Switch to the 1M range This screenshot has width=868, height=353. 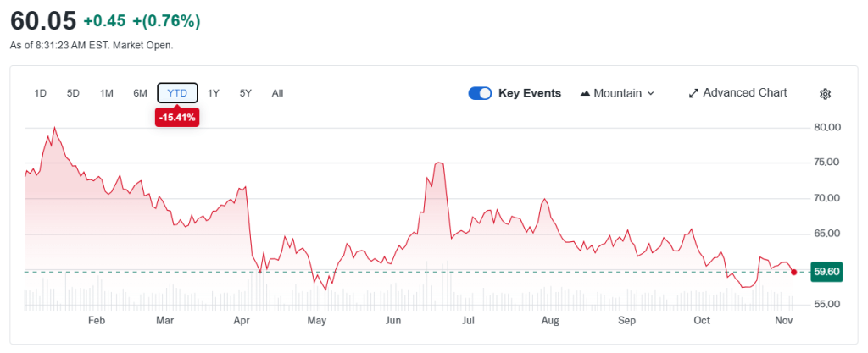[107, 93]
